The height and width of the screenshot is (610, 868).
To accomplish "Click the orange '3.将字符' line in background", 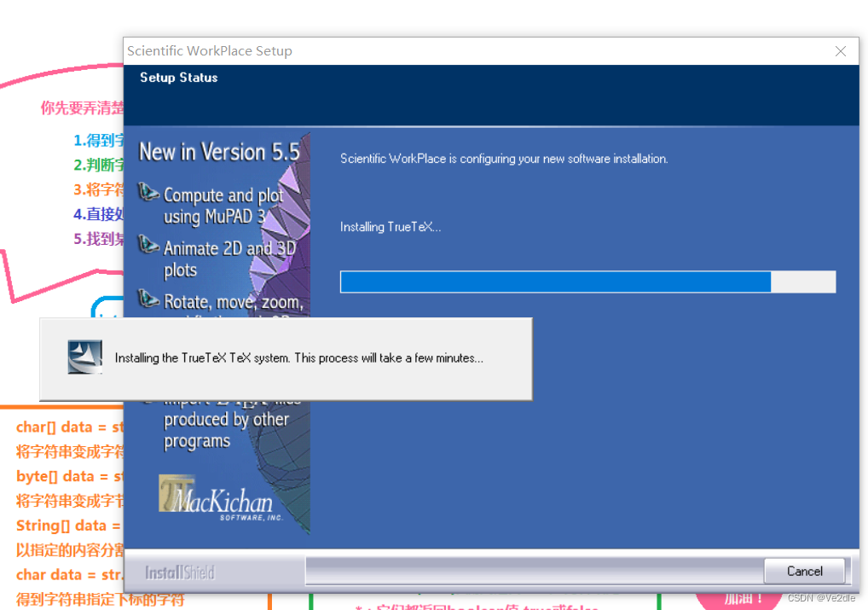I will 99,189.
